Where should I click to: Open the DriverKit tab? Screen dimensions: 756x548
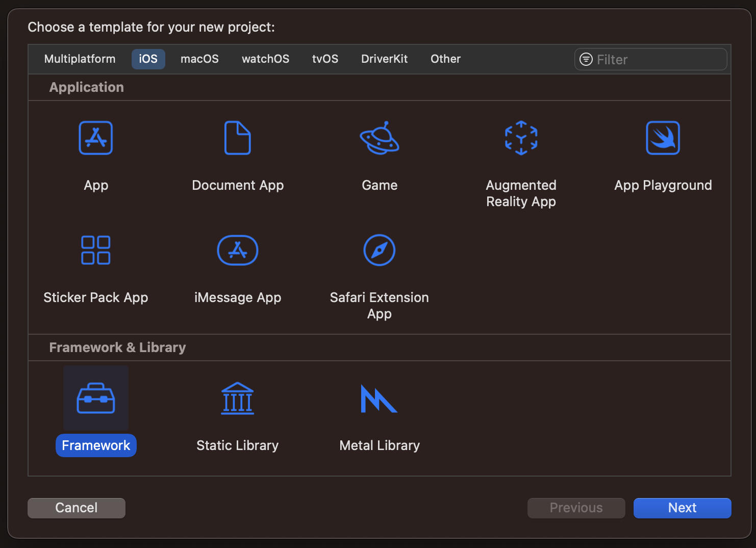(x=384, y=59)
